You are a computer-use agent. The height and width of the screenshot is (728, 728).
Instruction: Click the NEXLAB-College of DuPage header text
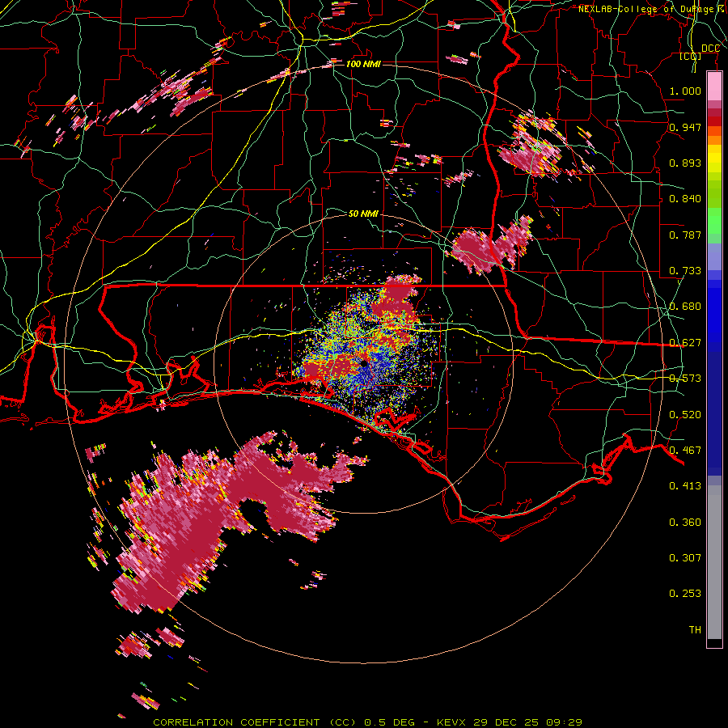[651, 9]
